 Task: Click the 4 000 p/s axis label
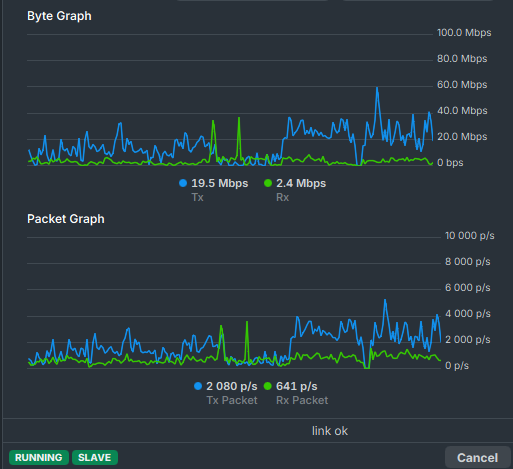[468, 314]
